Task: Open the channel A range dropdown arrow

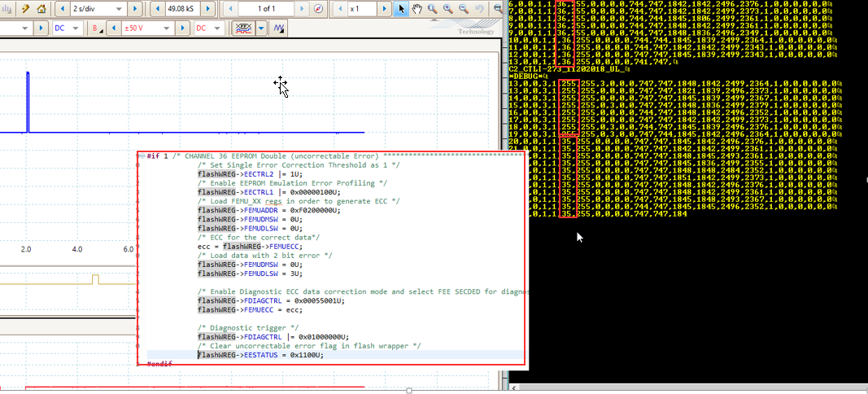Action: 27,28
